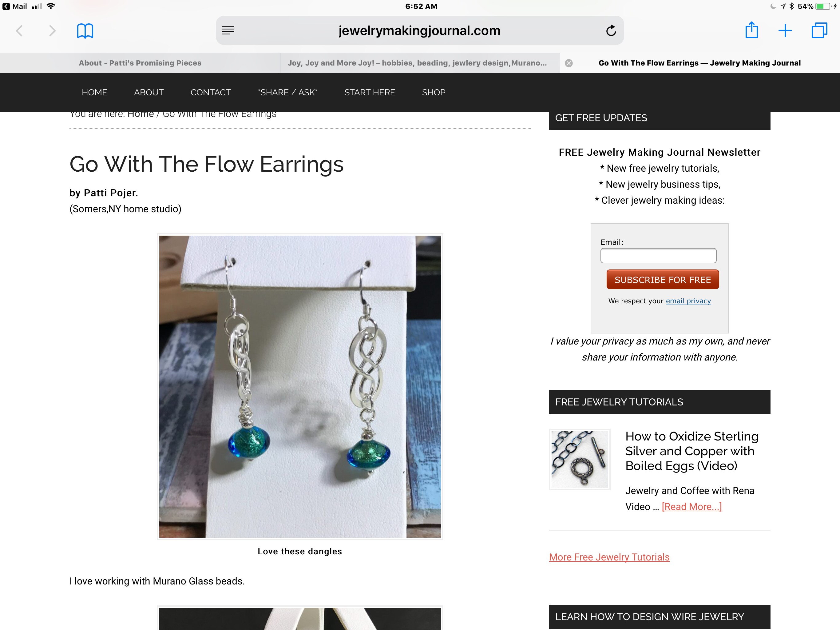Screen dimensions: 840x630
Task: Tap the forward navigation arrow
Action: pos(52,31)
